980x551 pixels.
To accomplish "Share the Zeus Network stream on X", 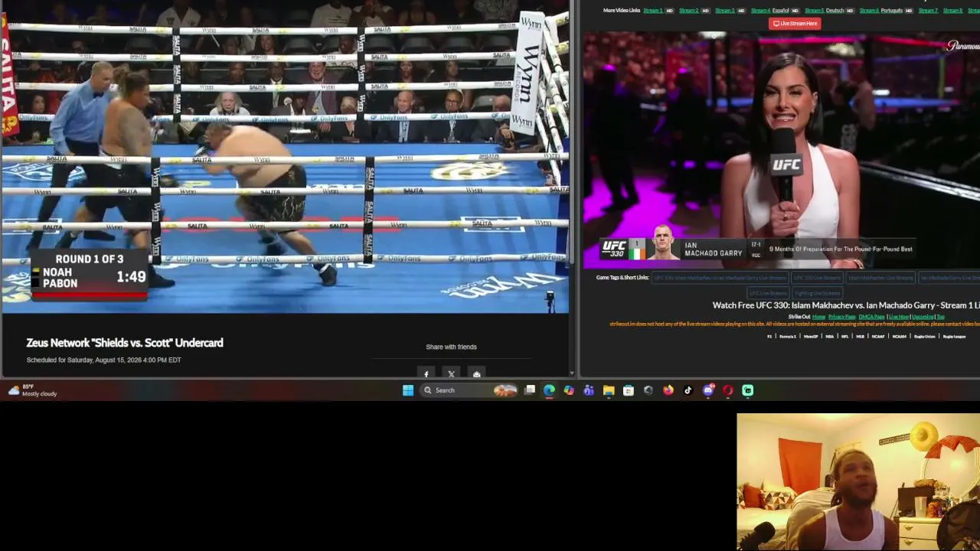I will click(x=452, y=374).
